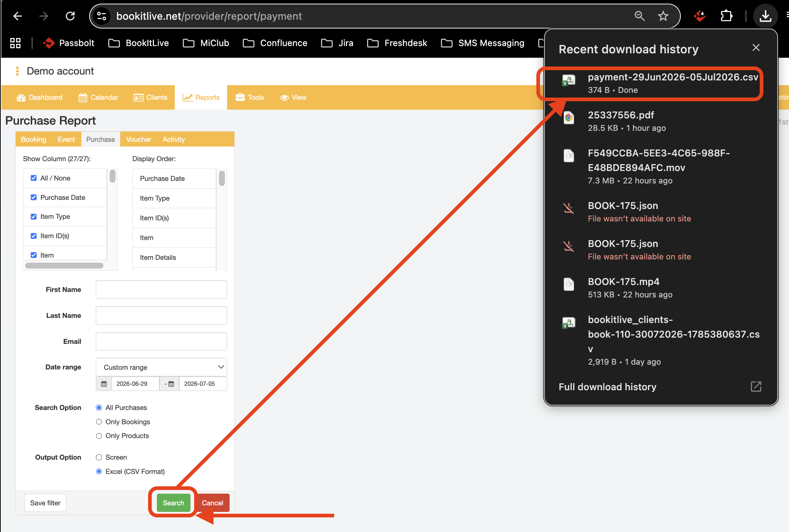Toggle the browser downloads icon
789x532 pixels.
(x=765, y=16)
